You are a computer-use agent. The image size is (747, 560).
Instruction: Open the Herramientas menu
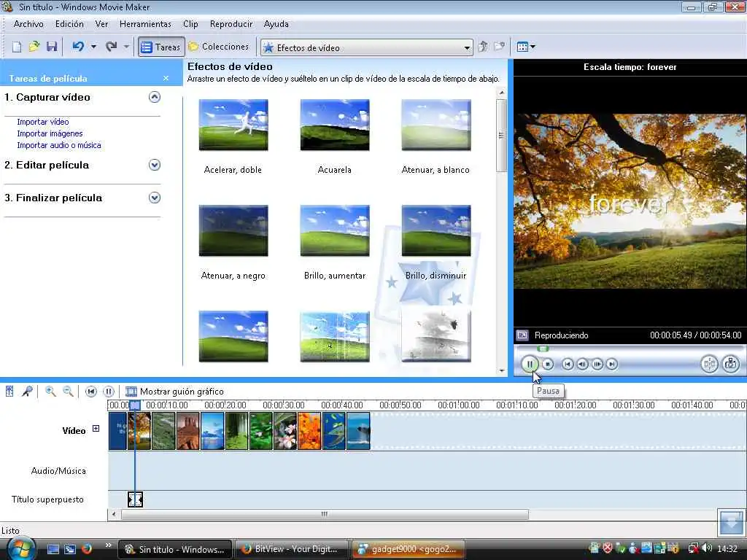pyautogui.click(x=145, y=24)
